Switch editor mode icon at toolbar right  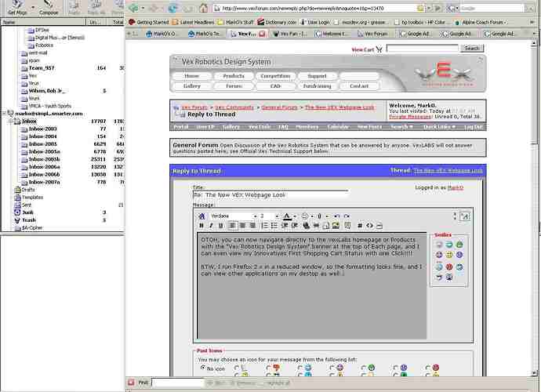pos(465,216)
